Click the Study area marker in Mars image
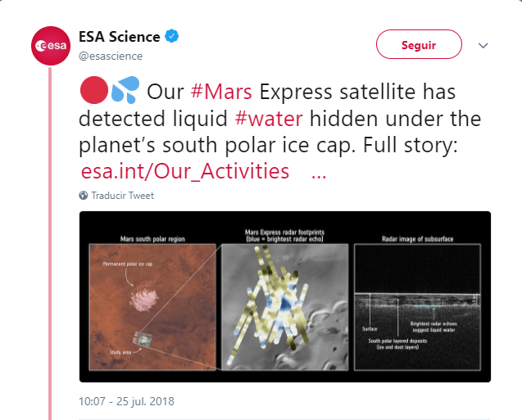 point(147,339)
